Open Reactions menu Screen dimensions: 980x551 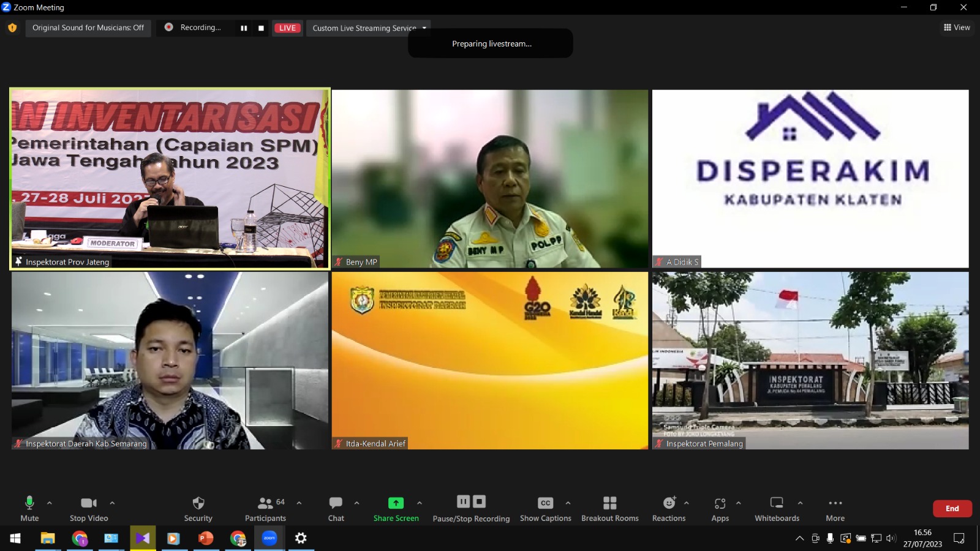coord(669,509)
